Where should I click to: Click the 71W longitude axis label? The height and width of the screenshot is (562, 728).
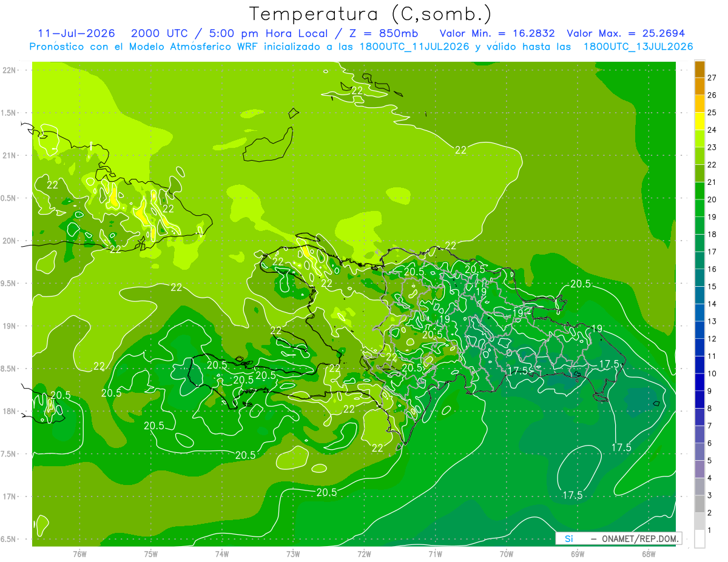pyautogui.click(x=435, y=554)
